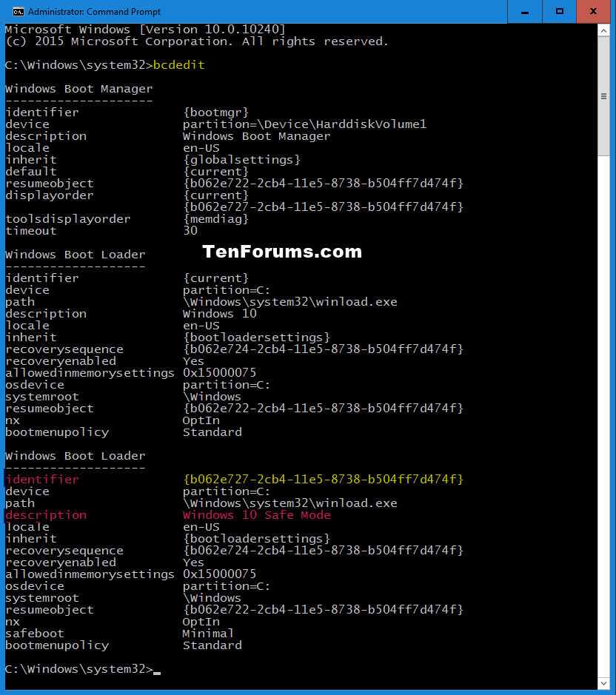
Task: Click the red Windows 10 Safe Mode description
Action: [257, 515]
